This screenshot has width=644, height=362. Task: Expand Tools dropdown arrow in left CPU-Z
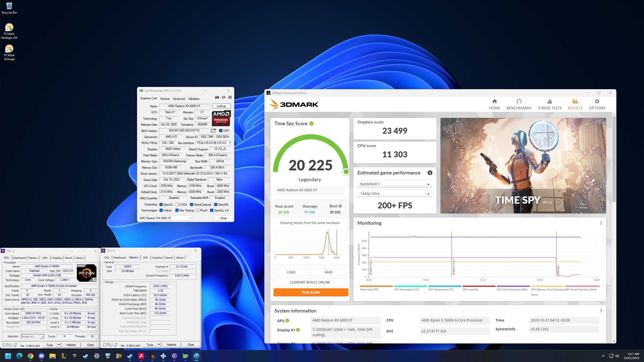[x=59, y=345]
